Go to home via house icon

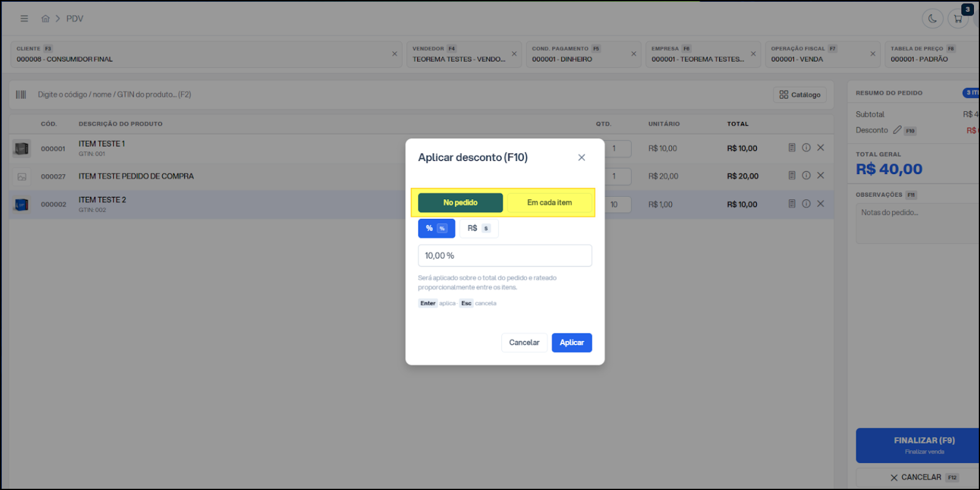45,19
